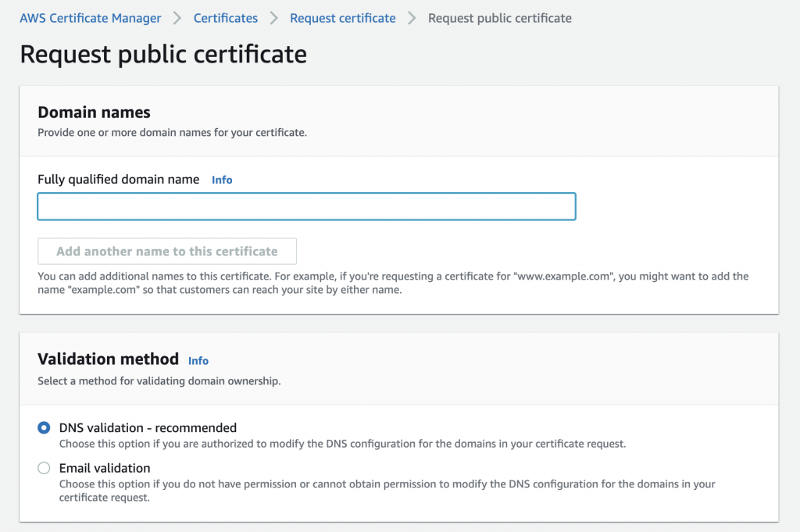Click the Request public certificate page heading
Viewport: 800px width, 532px height.
(x=163, y=54)
